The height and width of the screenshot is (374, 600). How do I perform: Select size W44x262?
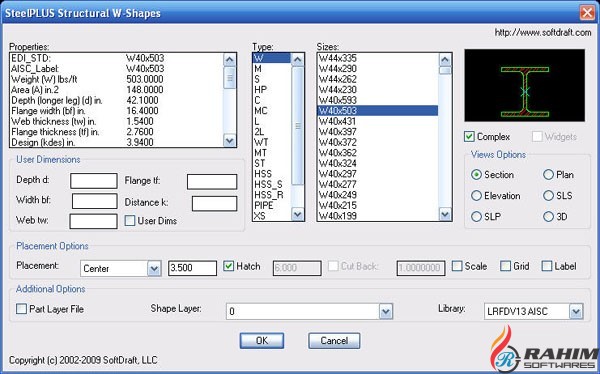pos(378,79)
